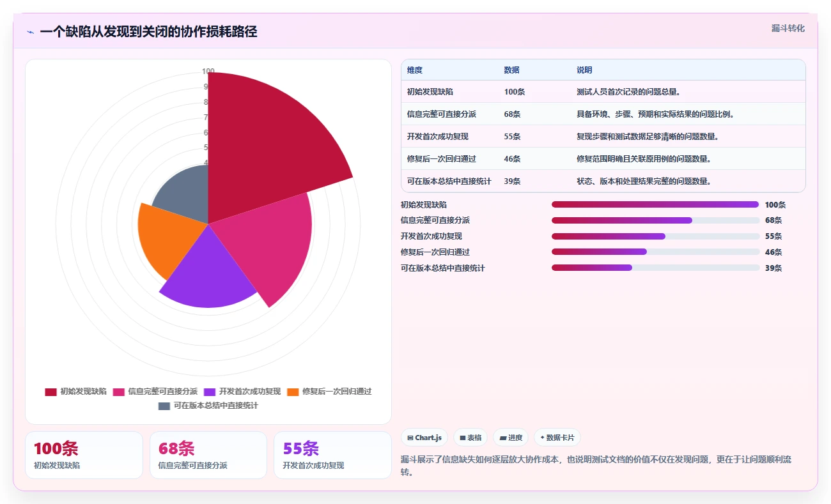831x504 pixels.
Task: Click the orange 修复后一次回归通过 chart segment
Action: click(169, 240)
